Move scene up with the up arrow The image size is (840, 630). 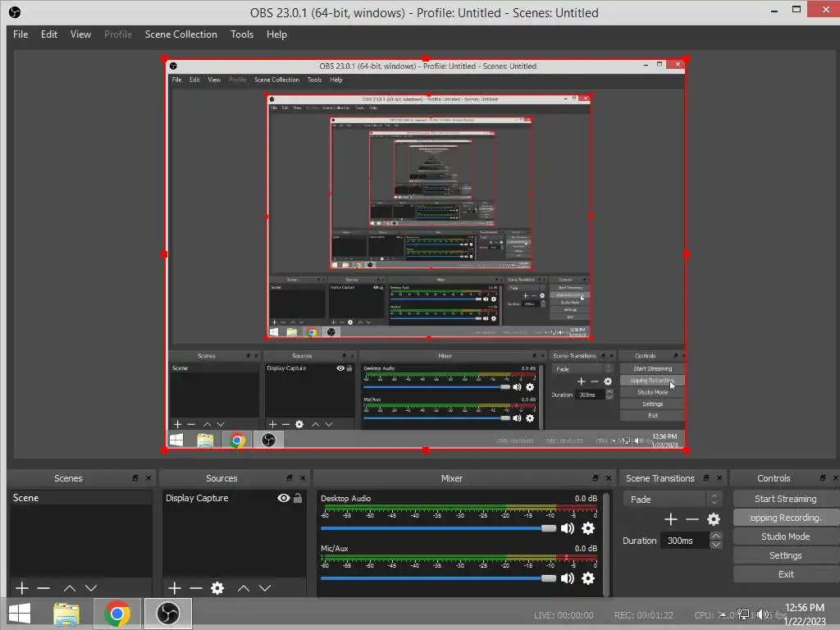pyautogui.click(x=70, y=588)
